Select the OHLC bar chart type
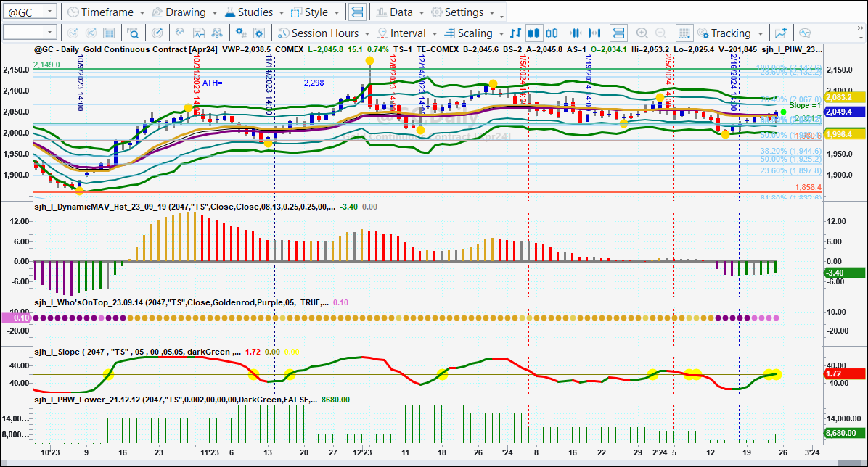 click(515, 33)
